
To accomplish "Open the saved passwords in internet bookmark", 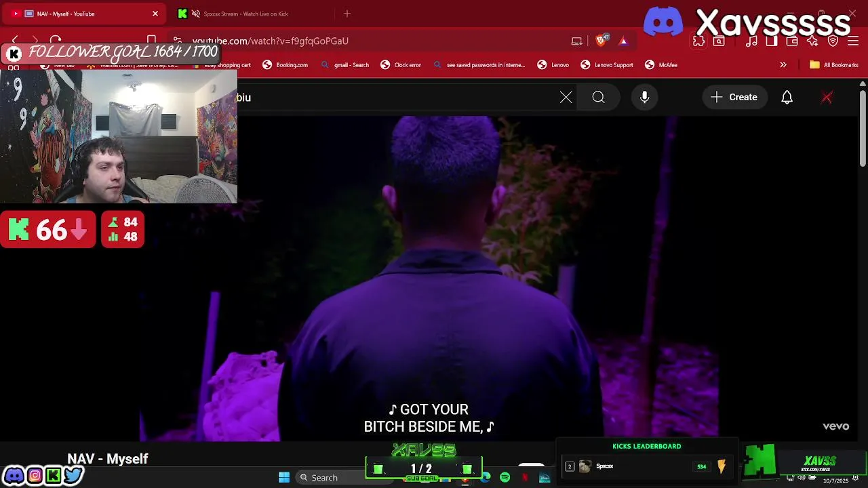I will pyautogui.click(x=479, y=65).
